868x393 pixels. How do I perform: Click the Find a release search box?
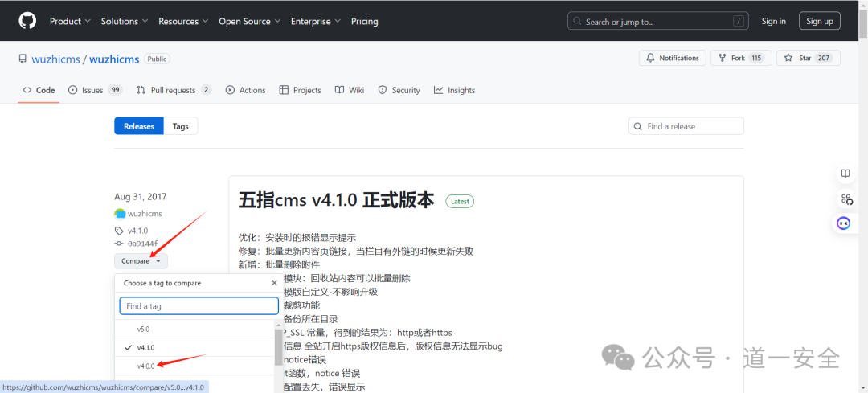click(686, 126)
